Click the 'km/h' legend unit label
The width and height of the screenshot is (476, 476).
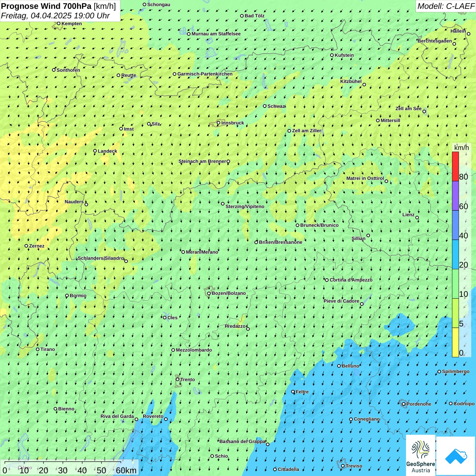coord(461,148)
